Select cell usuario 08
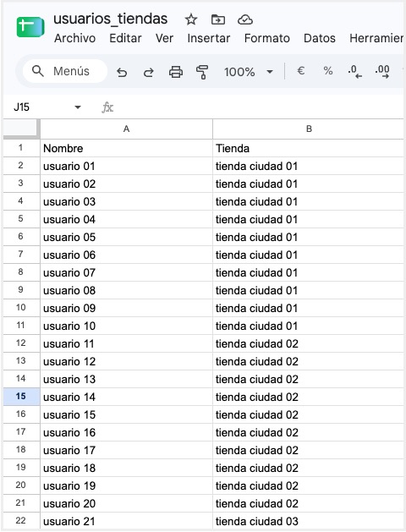Screen dimensions: 406x532 click(127, 290)
